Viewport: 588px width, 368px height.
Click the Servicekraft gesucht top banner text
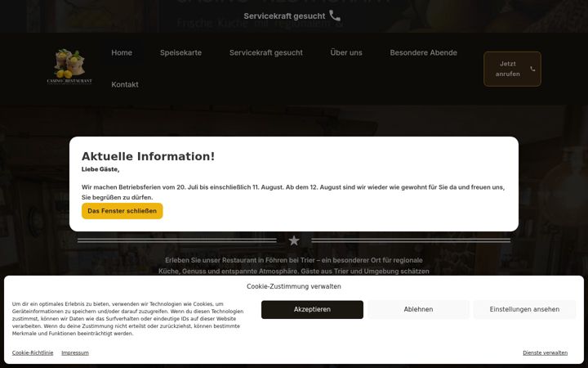tap(285, 16)
